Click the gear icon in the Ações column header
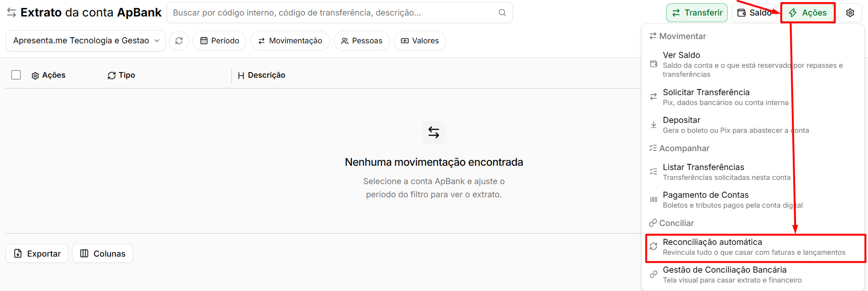The width and height of the screenshot is (868, 291). click(x=35, y=76)
